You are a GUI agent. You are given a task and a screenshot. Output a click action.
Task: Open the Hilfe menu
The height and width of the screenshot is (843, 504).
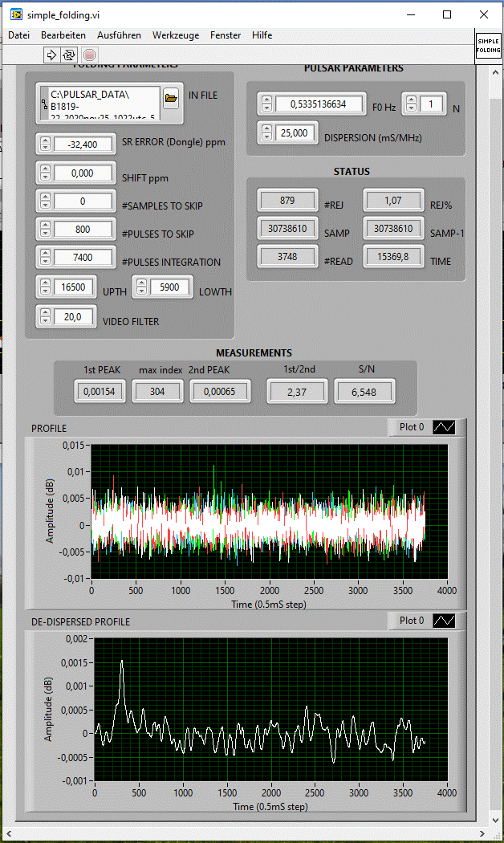coord(262,35)
